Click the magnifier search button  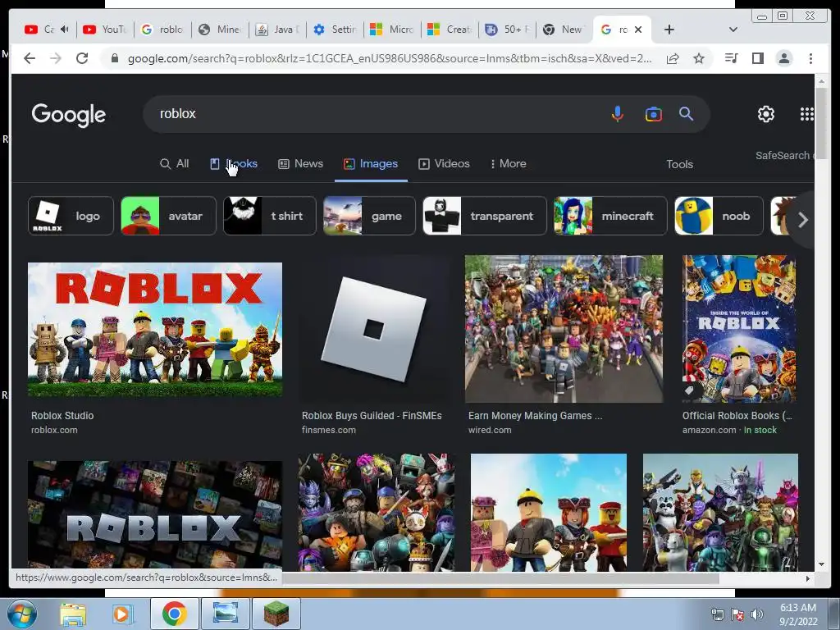687,113
